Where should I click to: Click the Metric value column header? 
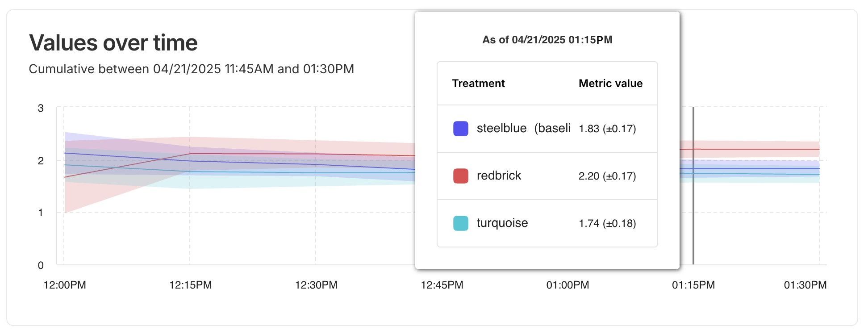610,84
